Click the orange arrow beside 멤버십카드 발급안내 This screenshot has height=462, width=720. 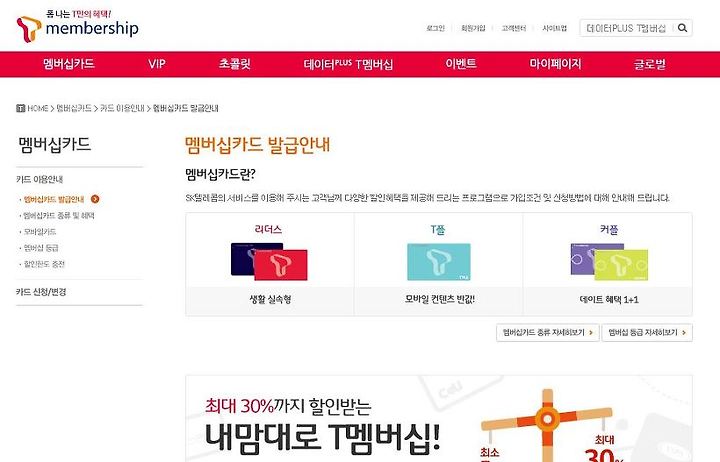click(x=95, y=199)
